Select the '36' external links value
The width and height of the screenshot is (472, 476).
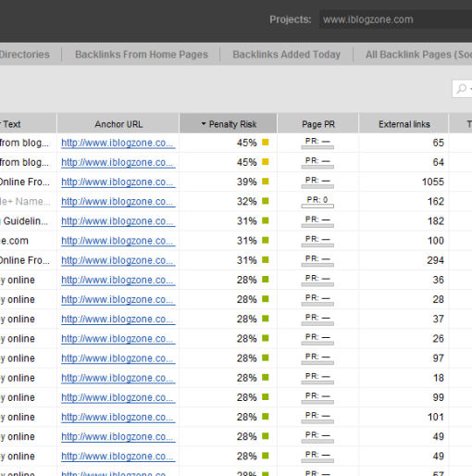click(439, 280)
